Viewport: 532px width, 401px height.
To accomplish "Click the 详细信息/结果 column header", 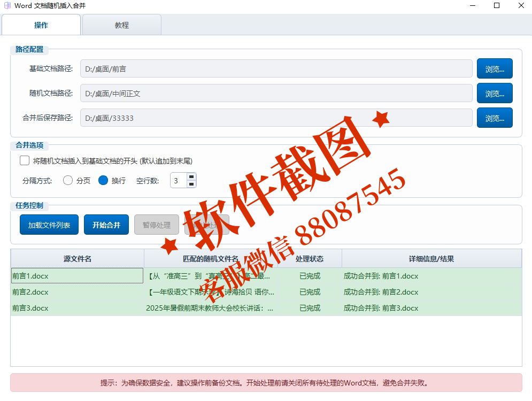I will coord(431,259).
